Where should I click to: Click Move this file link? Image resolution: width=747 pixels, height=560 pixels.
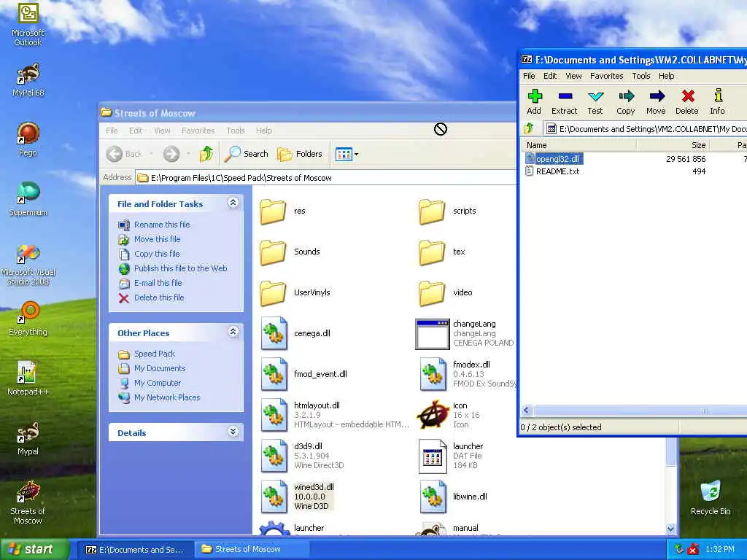158,239
